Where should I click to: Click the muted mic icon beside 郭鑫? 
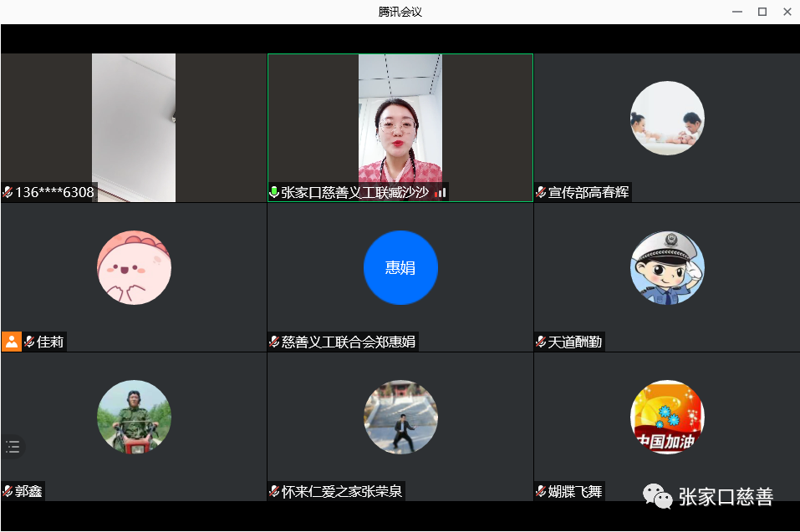[8, 491]
